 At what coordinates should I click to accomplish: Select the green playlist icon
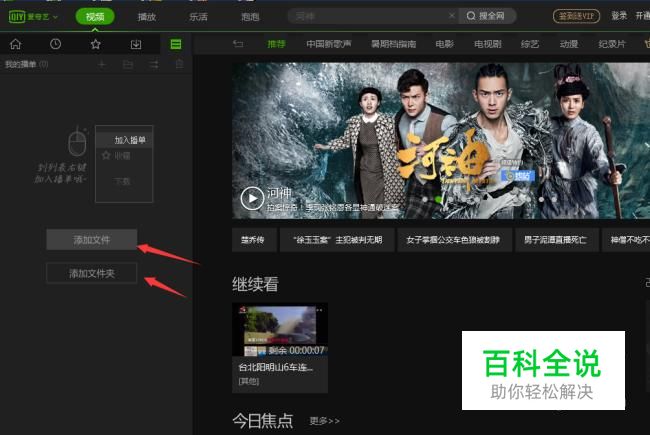click(x=176, y=44)
